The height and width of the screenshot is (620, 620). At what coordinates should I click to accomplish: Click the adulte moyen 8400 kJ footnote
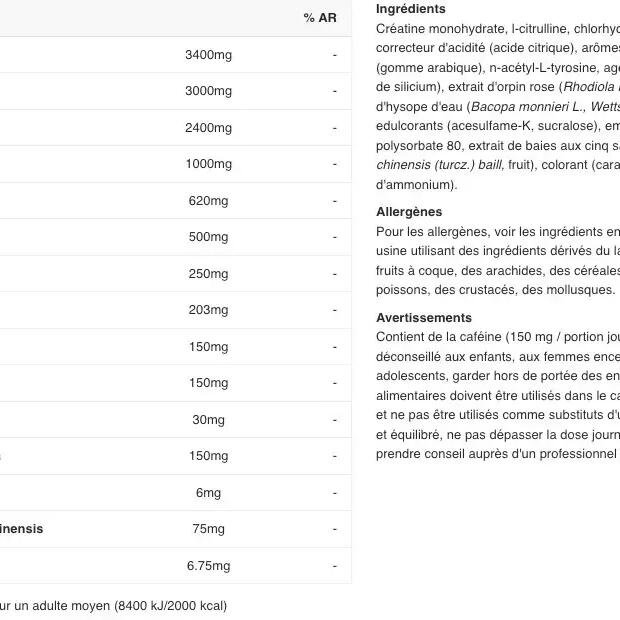click(x=115, y=605)
